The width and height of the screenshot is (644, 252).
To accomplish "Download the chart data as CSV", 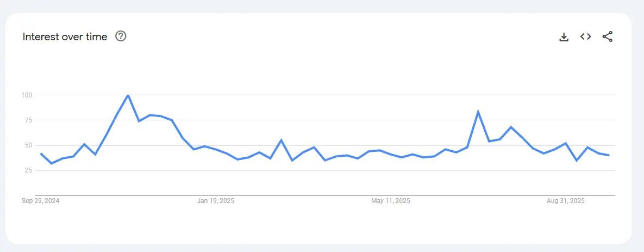I will tap(564, 37).
